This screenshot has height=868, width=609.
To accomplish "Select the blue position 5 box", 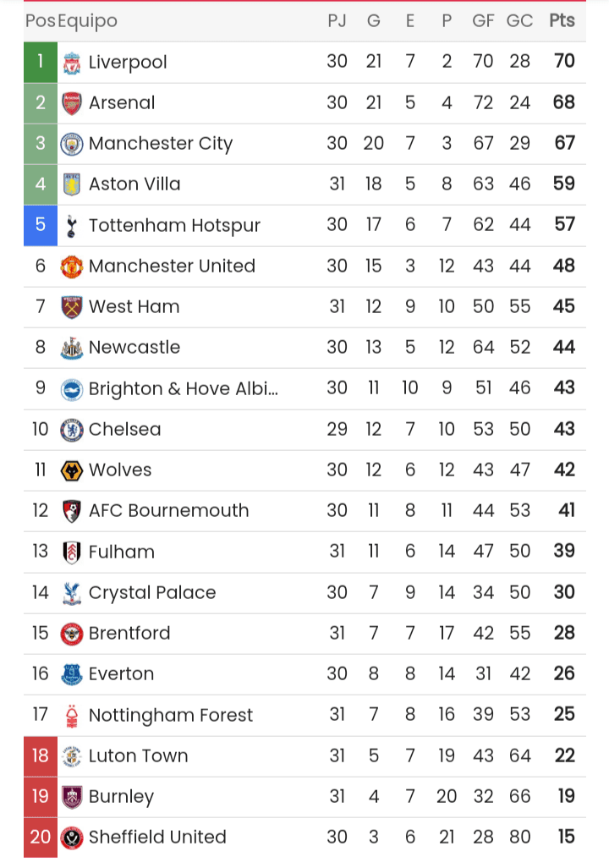I will pyautogui.click(x=41, y=225).
